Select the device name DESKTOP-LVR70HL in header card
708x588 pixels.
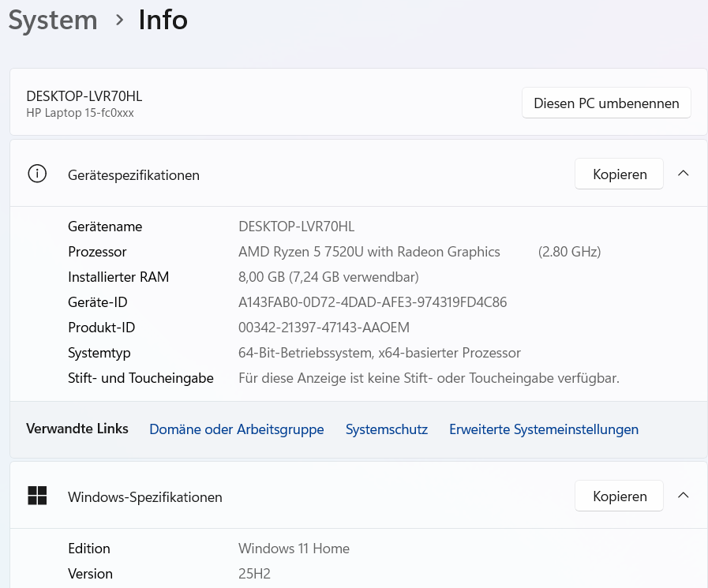84,96
